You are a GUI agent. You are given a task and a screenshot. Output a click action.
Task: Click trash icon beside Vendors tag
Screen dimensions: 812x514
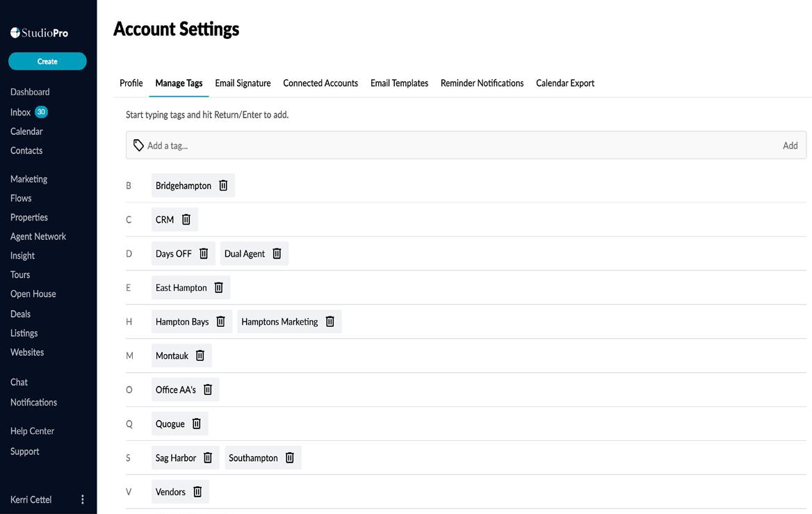[x=197, y=492]
